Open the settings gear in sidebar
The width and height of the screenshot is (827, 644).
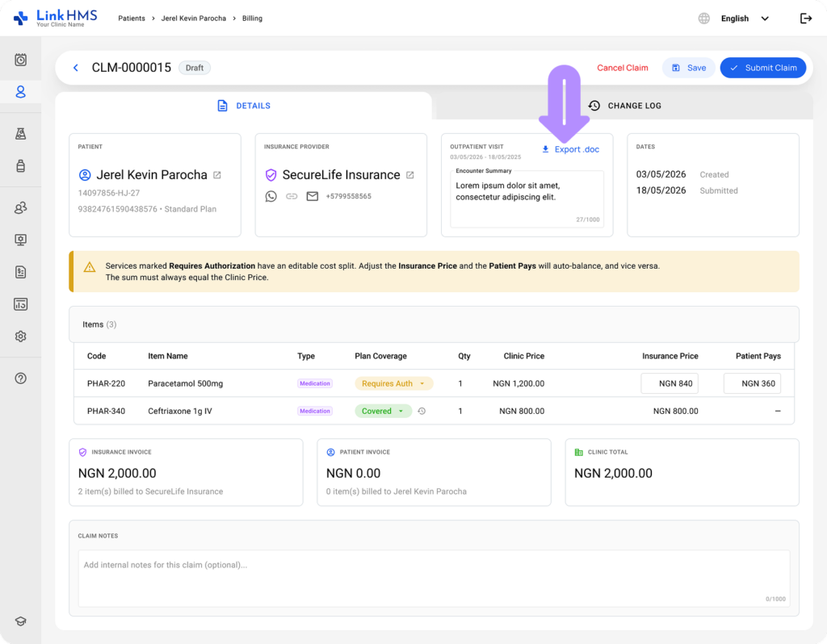coord(20,337)
